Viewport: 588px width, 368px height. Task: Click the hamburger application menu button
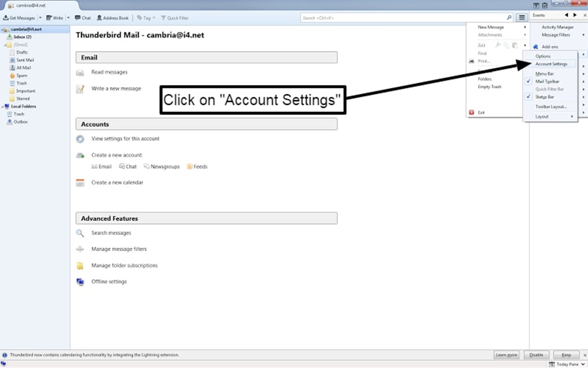[521, 17]
